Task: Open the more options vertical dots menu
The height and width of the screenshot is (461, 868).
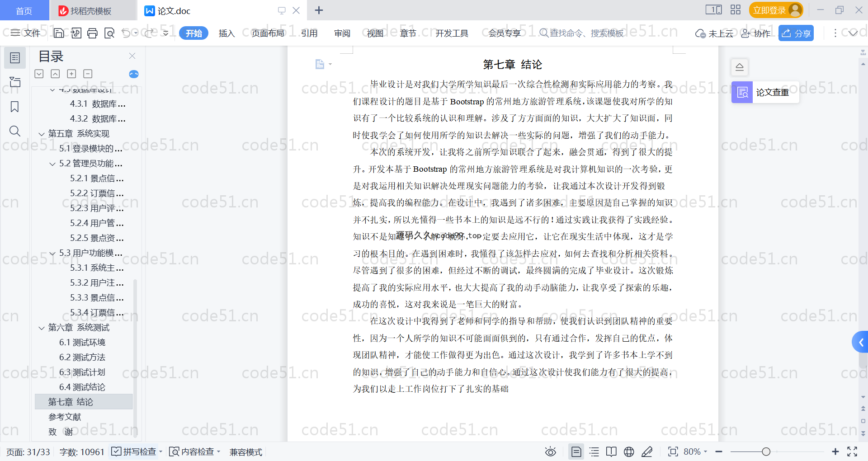Action: (835, 33)
